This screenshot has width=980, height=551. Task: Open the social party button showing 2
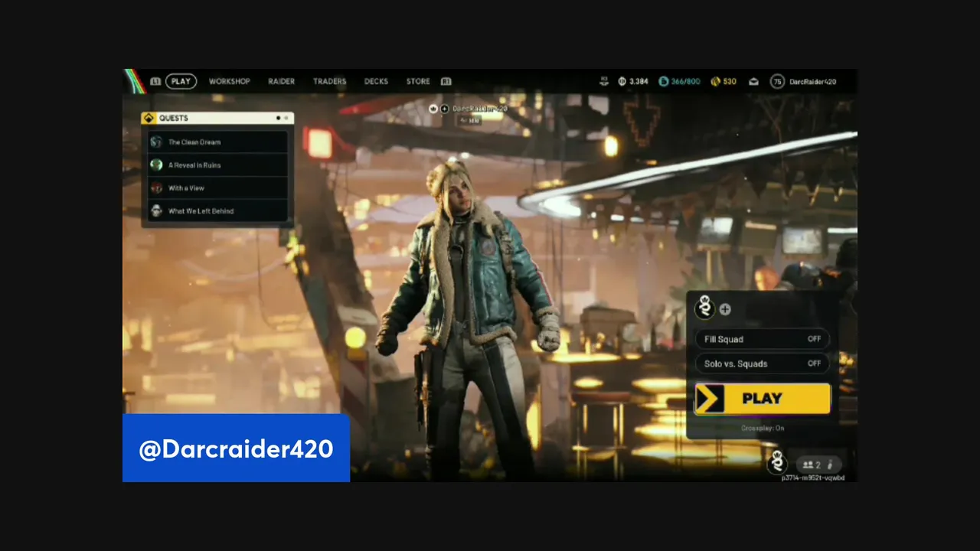coord(818,465)
